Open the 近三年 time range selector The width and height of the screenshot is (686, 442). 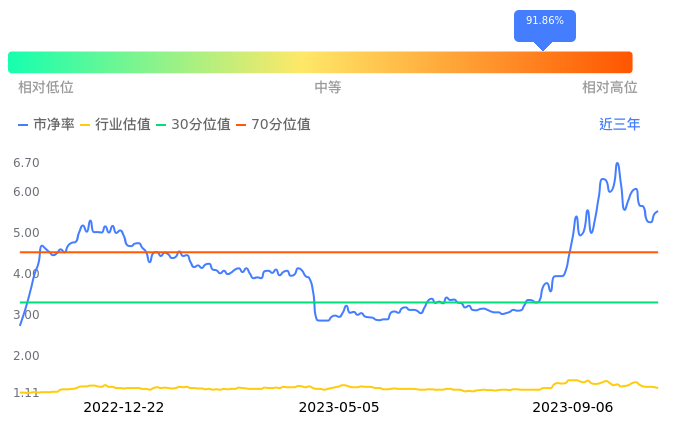point(619,125)
